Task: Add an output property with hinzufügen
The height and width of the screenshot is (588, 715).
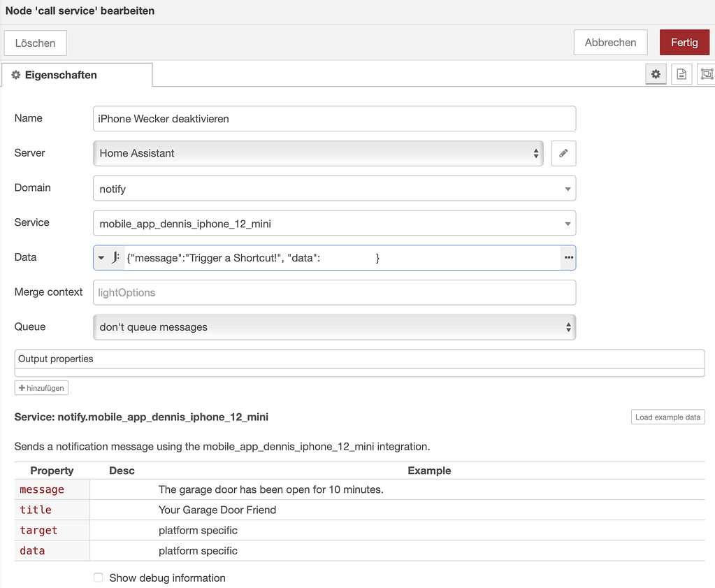Action: [41, 387]
